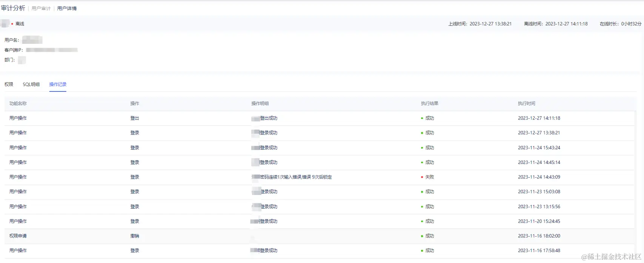This screenshot has height=263, width=644.
Task: Switch to the SQL明细 tab
Action: (31, 84)
